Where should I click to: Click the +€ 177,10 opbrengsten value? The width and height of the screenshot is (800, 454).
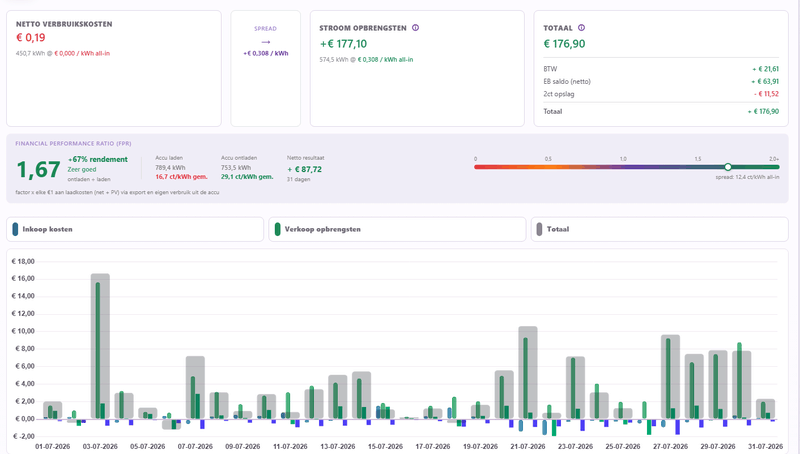[x=343, y=44]
